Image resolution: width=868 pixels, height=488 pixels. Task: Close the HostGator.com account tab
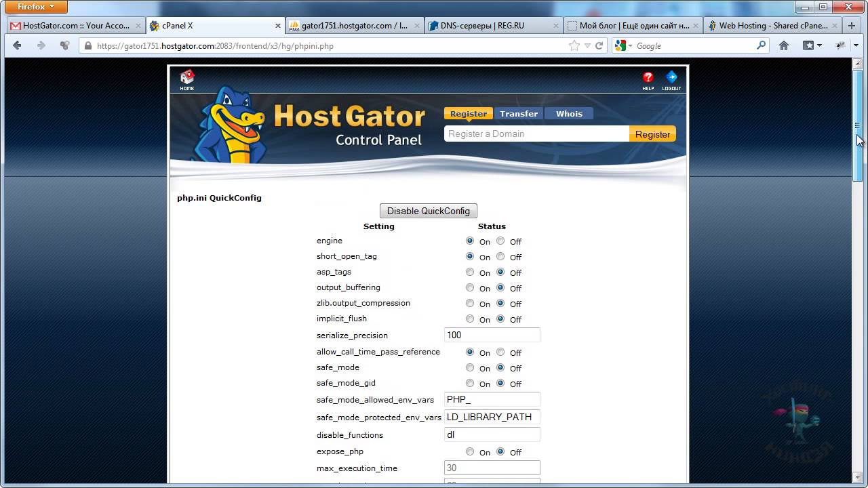pos(138,26)
